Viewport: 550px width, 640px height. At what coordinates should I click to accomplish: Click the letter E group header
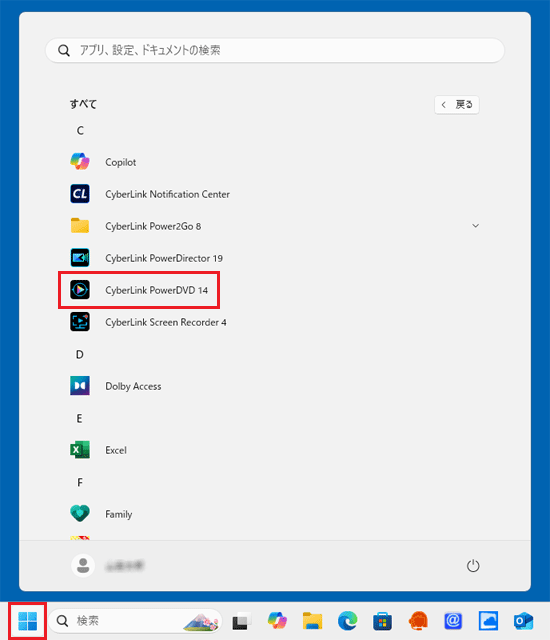80,418
